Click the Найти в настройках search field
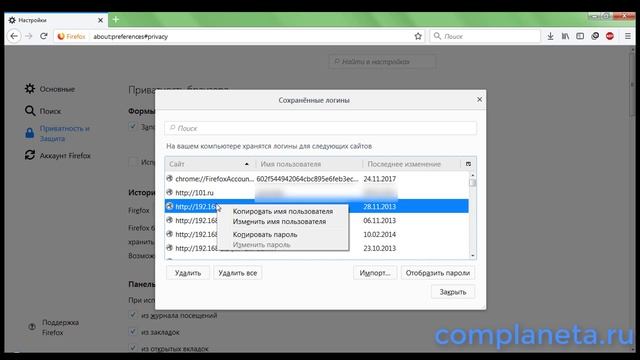Image resolution: width=640 pixels, height=360 pixels. click(x=382, y=62)
